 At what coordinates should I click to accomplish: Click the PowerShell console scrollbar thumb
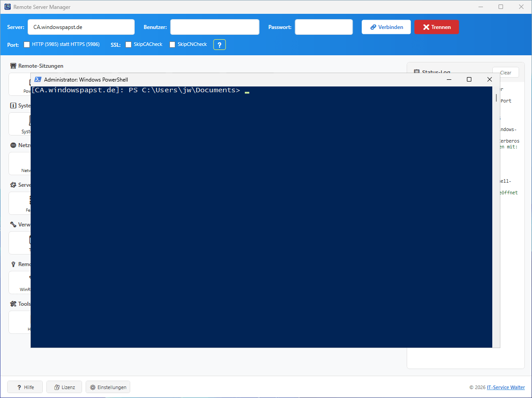(496, 98)
